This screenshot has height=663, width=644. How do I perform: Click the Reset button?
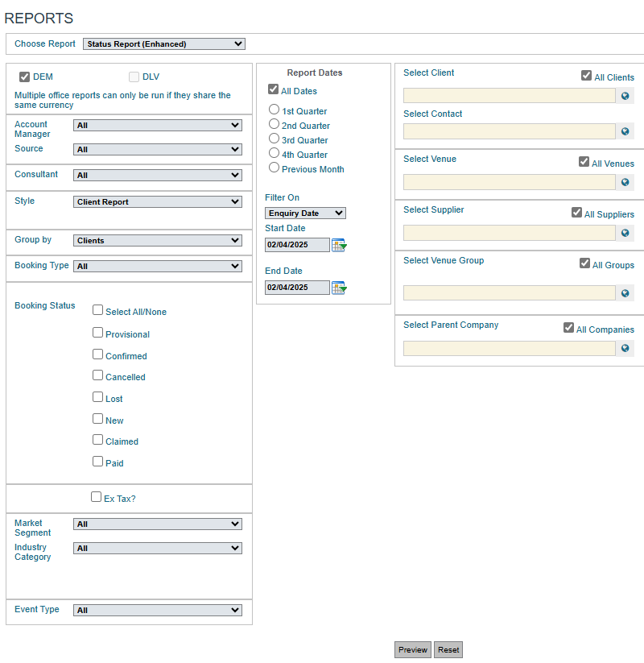click(x=448, y=650)
